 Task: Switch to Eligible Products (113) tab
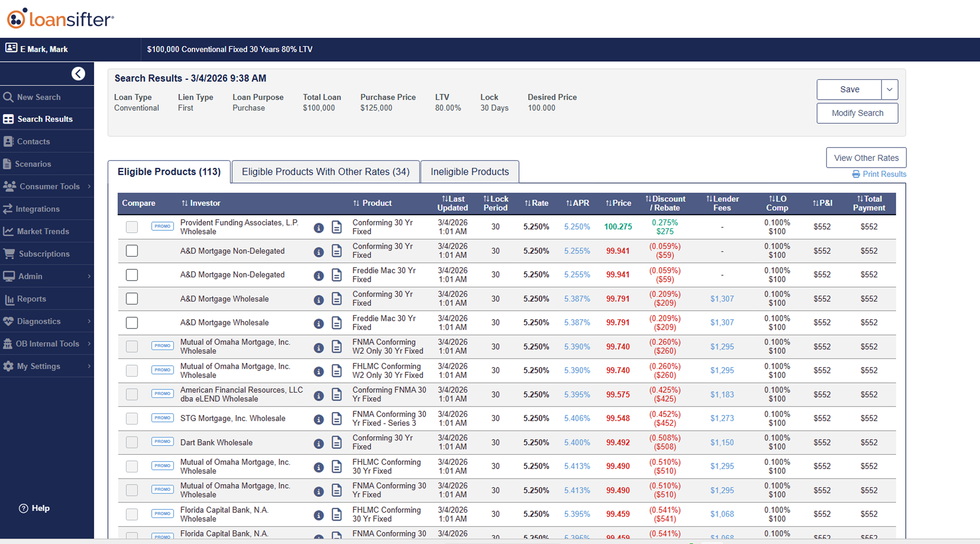click(x=169, y=171)
